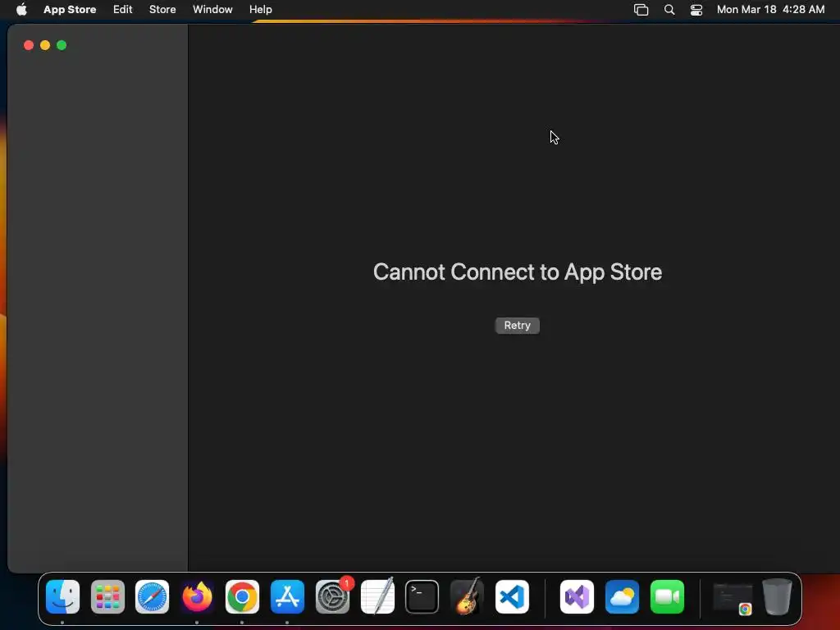Open TextEdit from the Dock
Viewport: 840px width, 630px height.
[x=377, y=596]
